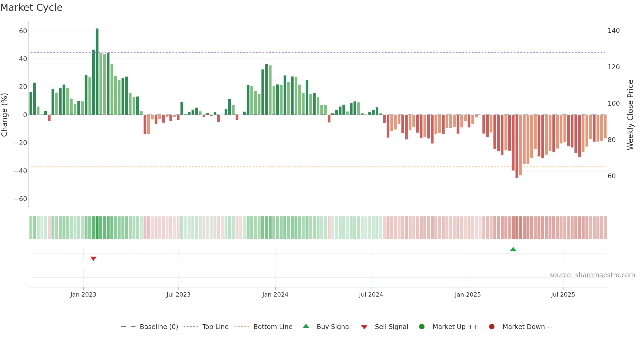Click the green Market Up circle icon in the legend

click(x=422, y=327)
